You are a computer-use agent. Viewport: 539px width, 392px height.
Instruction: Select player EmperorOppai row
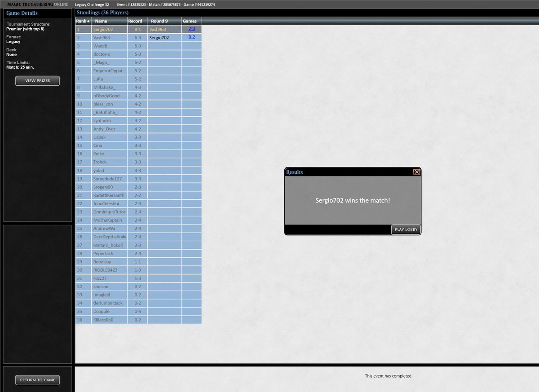(138, 71)
